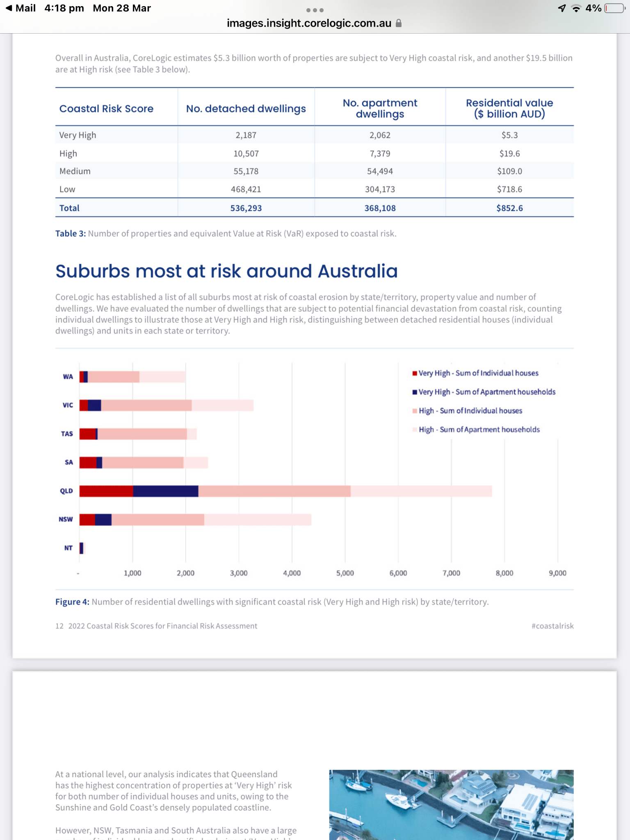
Task: Tap the location services arrow icon
Action: (562, 8)
